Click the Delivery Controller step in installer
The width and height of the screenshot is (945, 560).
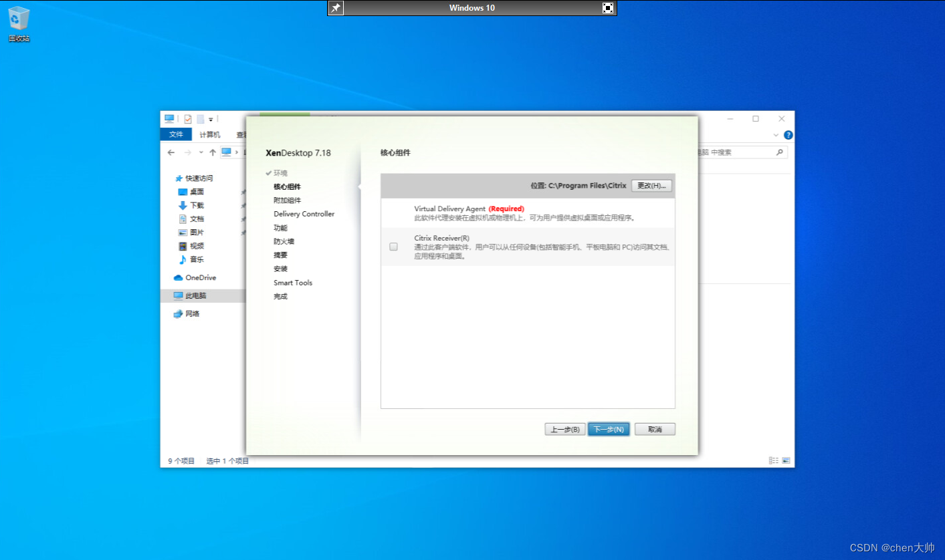click(304, 214)
